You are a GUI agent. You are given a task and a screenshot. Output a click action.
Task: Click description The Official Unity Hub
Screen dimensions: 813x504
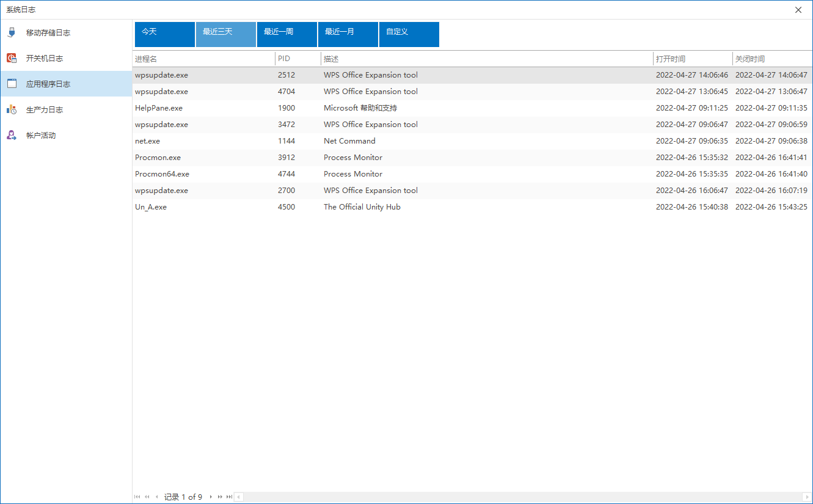(x=362, y=207)
